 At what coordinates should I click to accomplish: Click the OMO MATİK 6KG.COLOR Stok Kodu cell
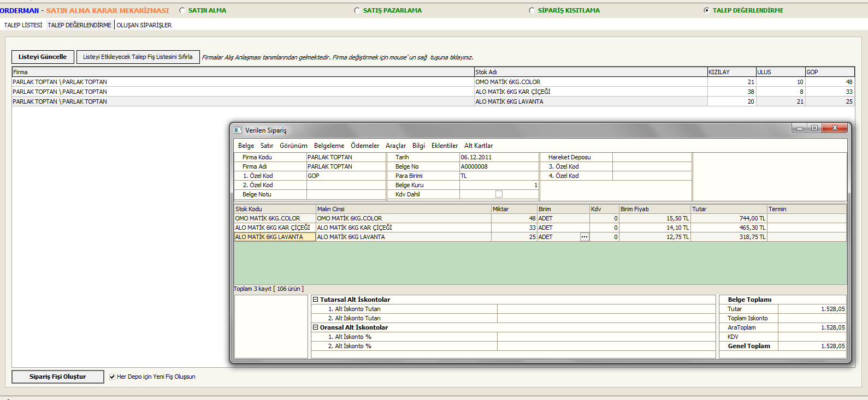(x=275, y=218)
